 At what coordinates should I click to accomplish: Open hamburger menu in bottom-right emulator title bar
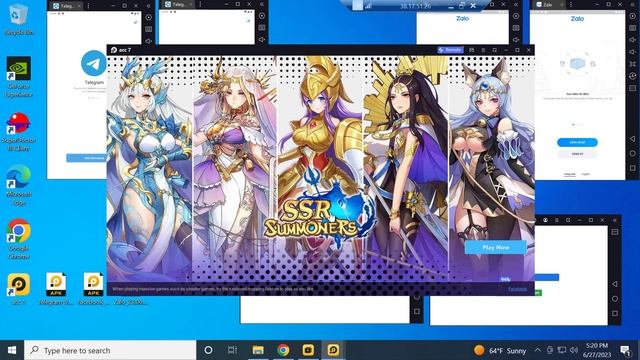click(x=557, y=220)
